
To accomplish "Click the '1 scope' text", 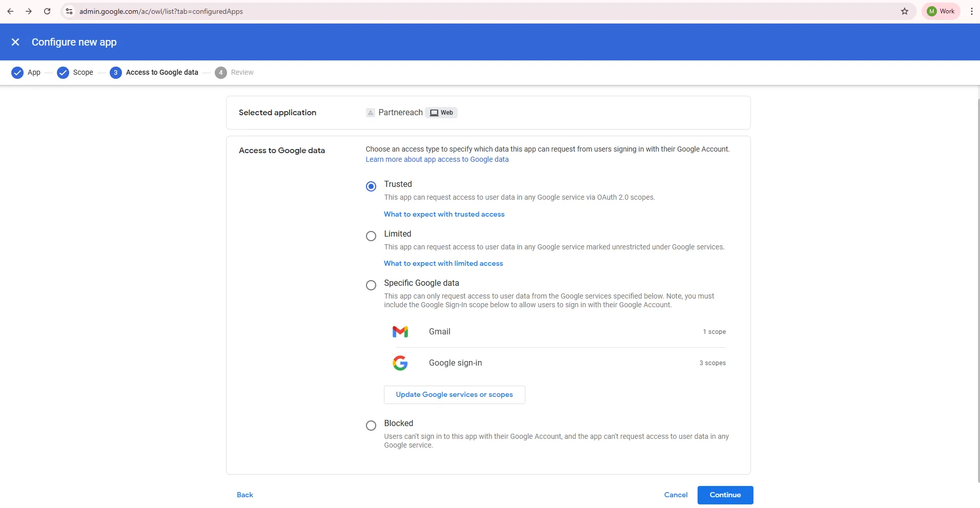I will click(x=714, y=332).
